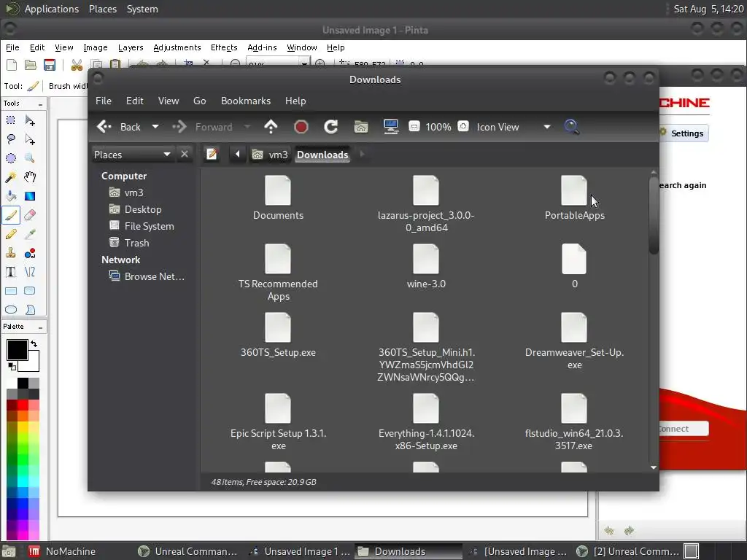Select the Ellipse shape tool in Pinta
The width and height of the screenshot is (747, 560).
point(10,309)
